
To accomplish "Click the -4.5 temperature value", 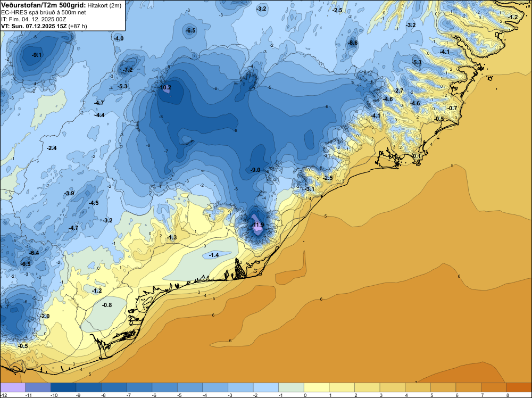I will (94, 203).
